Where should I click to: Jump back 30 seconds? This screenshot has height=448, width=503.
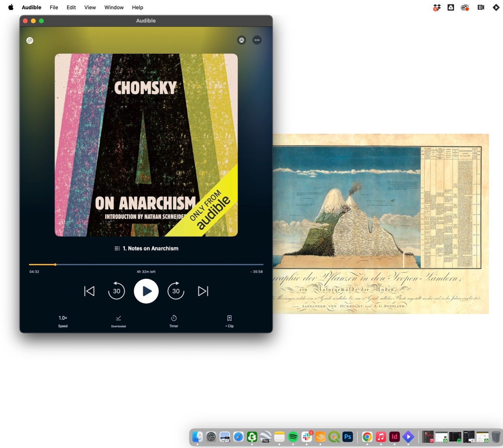coord(116,291)
